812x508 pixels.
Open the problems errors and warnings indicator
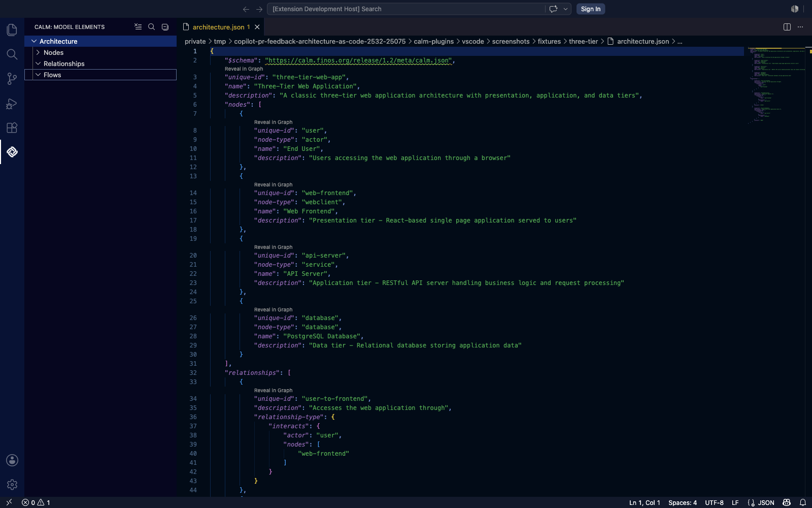36,502
